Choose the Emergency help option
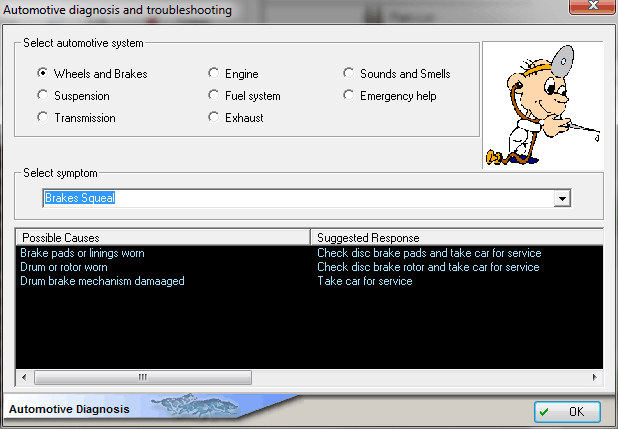The width and height of the screenshot is (618, 429). 349,96
